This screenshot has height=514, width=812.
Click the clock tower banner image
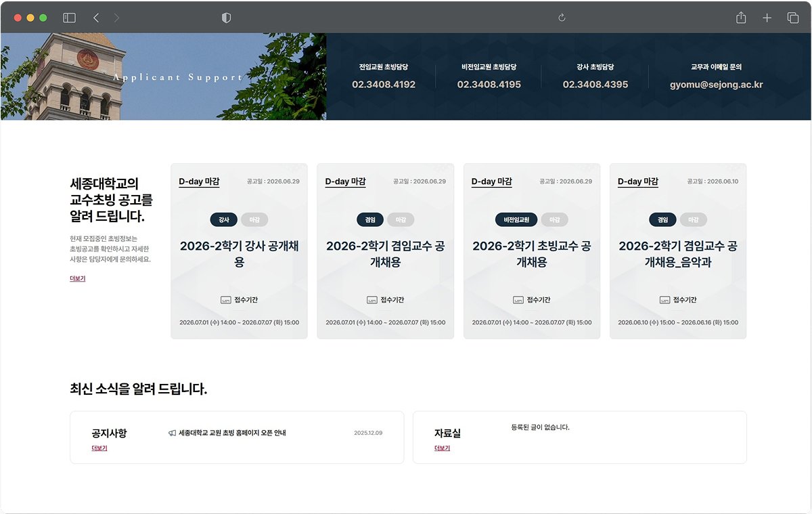point(163,77)
